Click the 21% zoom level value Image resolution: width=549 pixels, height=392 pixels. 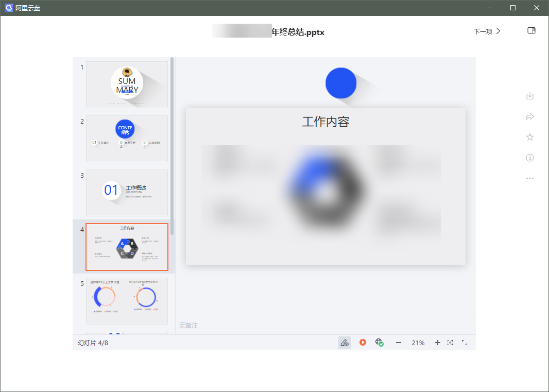(418, 343)
